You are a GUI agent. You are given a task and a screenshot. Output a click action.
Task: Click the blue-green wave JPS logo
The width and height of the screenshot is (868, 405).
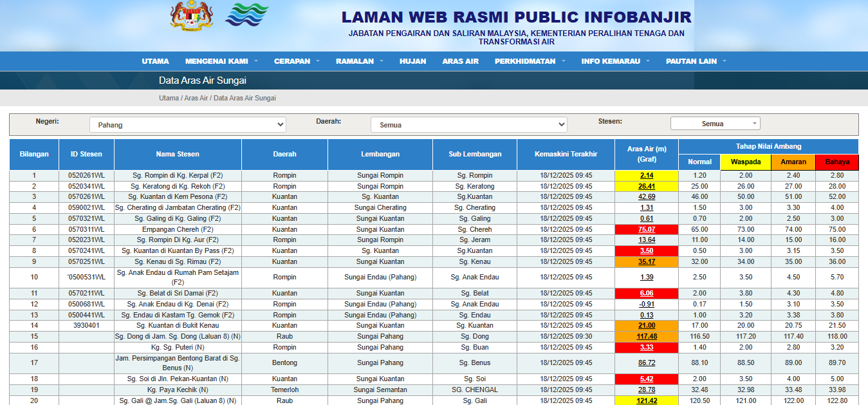tap(246, 15)
